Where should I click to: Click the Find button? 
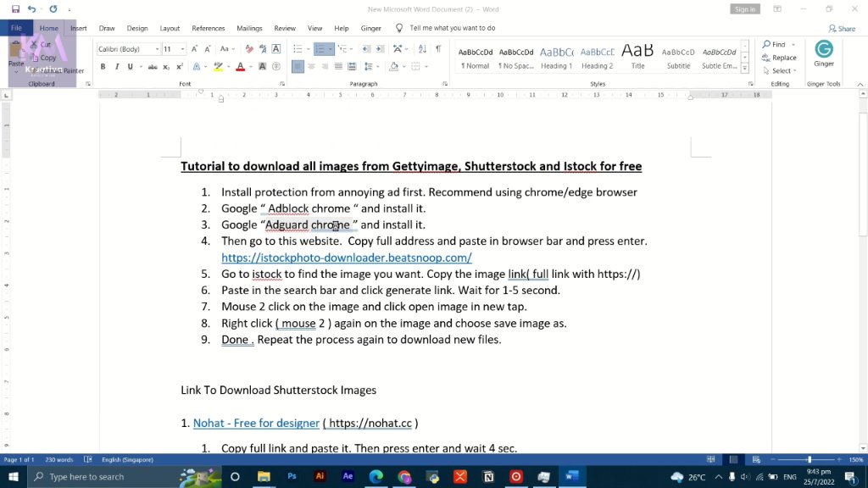[x=775, y=44]
